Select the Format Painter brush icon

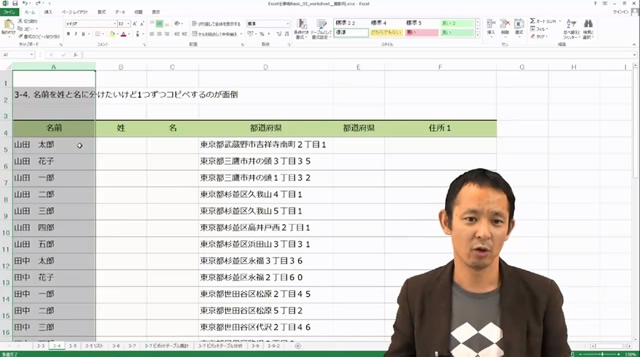[20, 36]
